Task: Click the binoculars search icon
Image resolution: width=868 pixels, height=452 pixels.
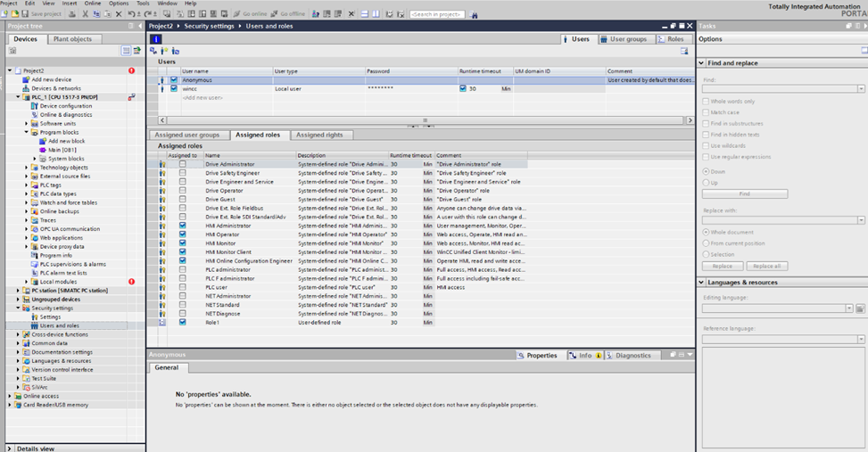Action: [474, 14]
